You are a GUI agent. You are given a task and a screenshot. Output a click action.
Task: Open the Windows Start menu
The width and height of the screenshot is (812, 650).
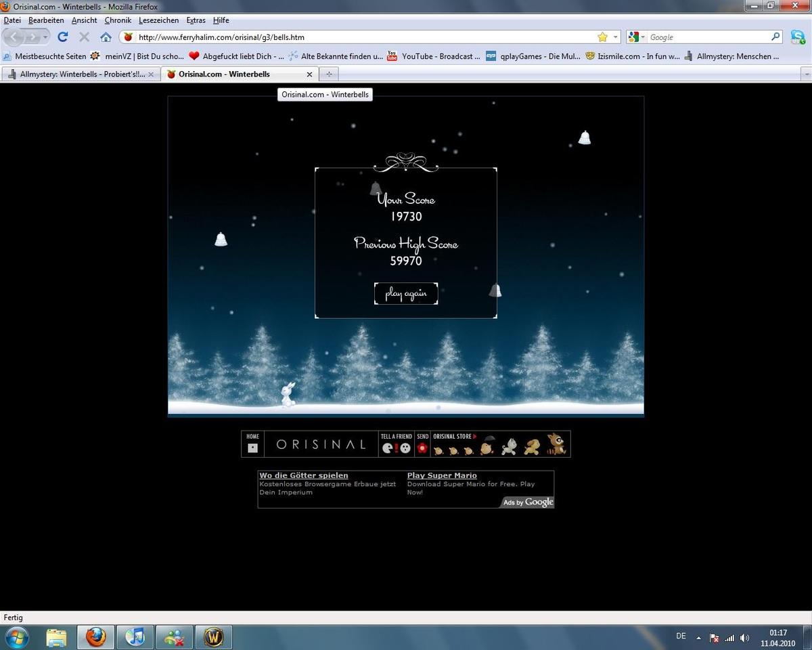(x=16, y=637)
